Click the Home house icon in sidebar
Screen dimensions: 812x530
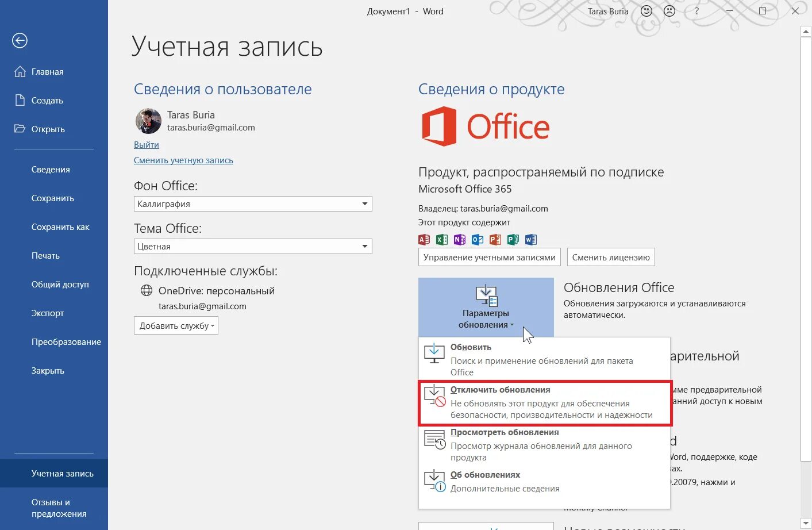[20, 71]
